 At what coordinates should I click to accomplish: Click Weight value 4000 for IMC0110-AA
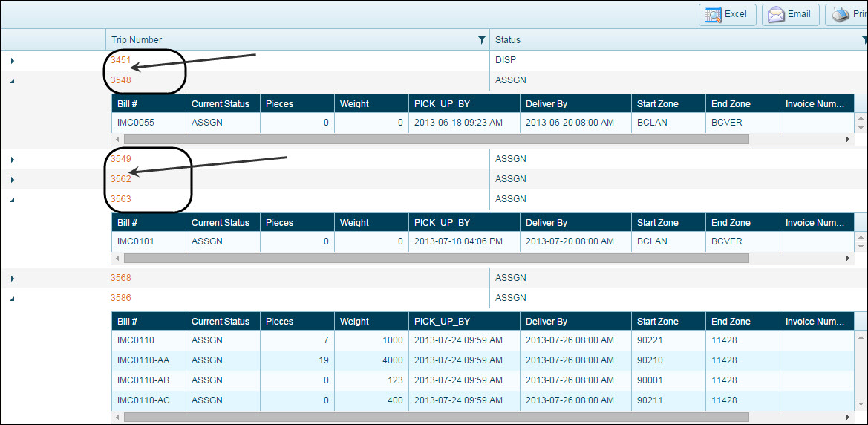(371, 360)
